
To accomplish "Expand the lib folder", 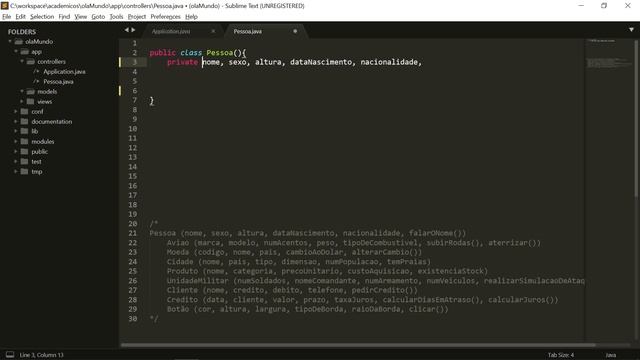I will pyautogui.click(x=16, y=131).
